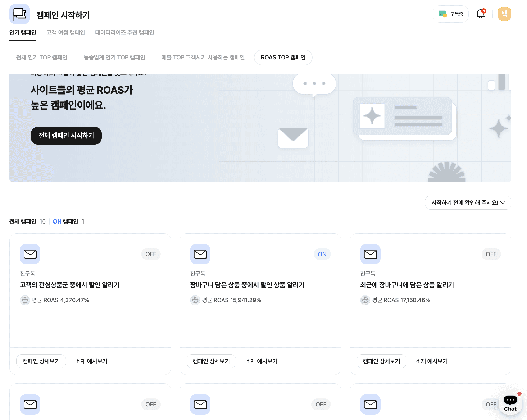This screenshot has width=527, height=420.
Task: View 소재 예시보기 for the first campaign card
Action: 91,361
